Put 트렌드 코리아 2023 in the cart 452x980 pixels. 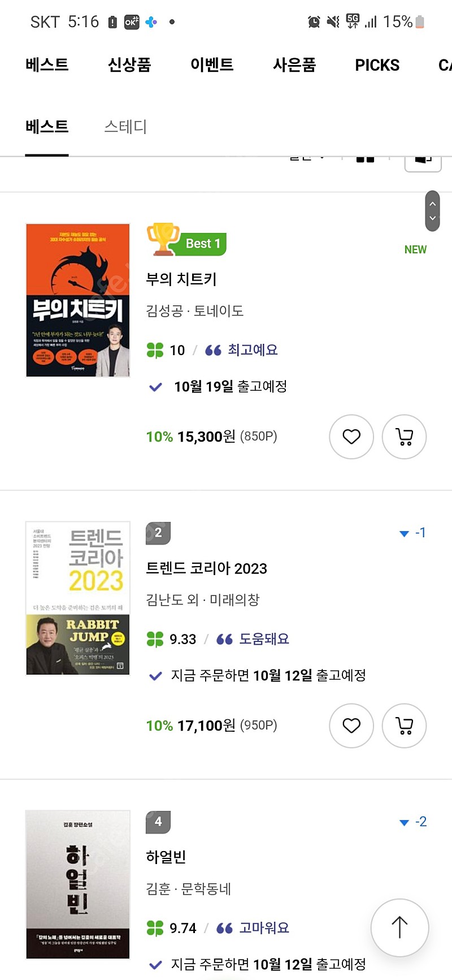[x=404, y=726]
